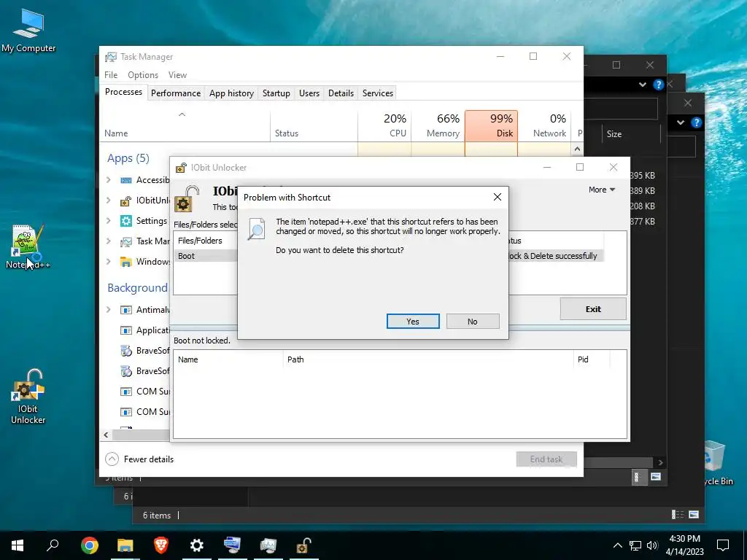Image resolution: width=747 pixels, height=560 pixels.
Task: Open Settings from the taskbar gear icon
Action: point(197,545)
